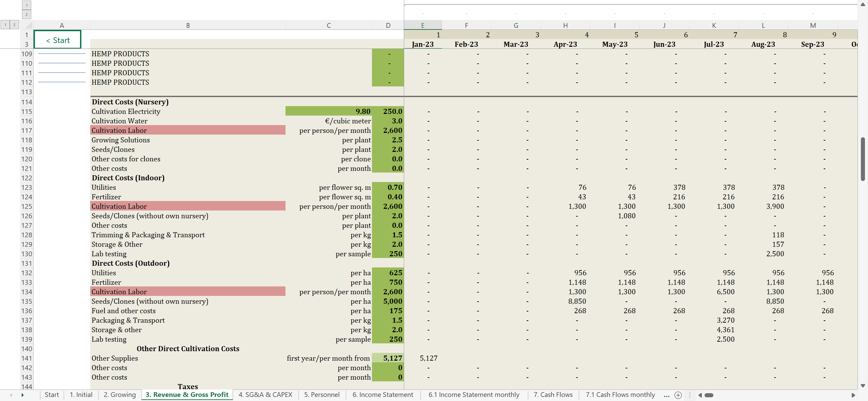Open the 7. Cash Flows sheet tab

[x=553, y=395]
